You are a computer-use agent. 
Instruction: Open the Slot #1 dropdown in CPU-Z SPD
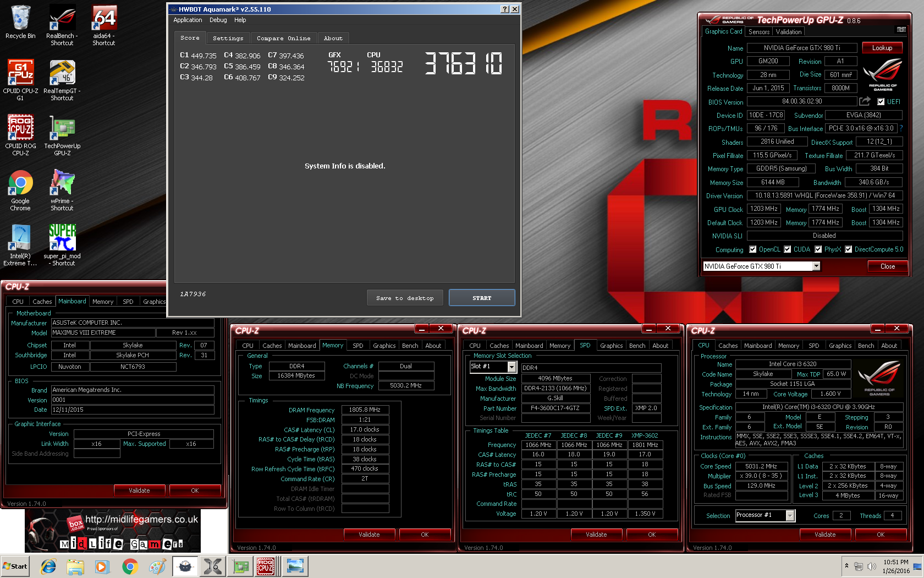point(512,367)
